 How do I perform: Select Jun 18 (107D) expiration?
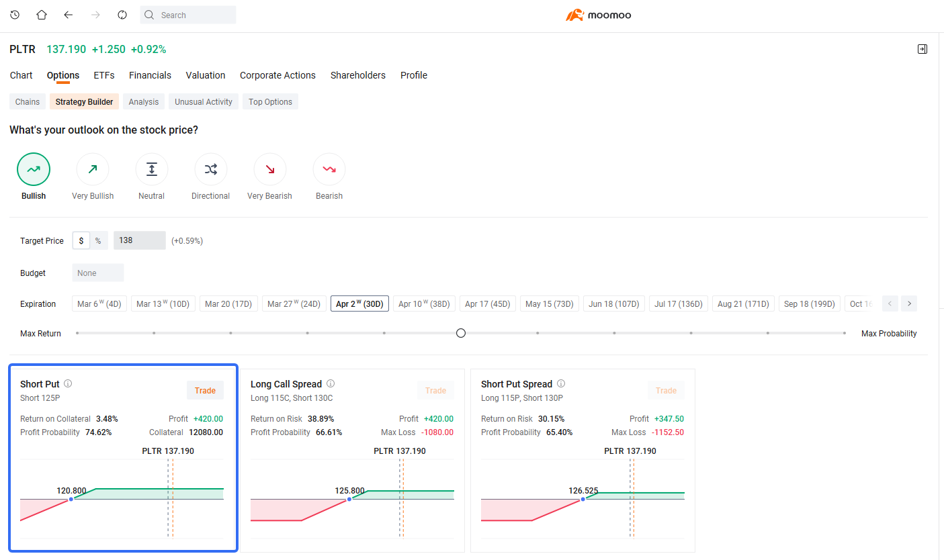tap(614, 304)
